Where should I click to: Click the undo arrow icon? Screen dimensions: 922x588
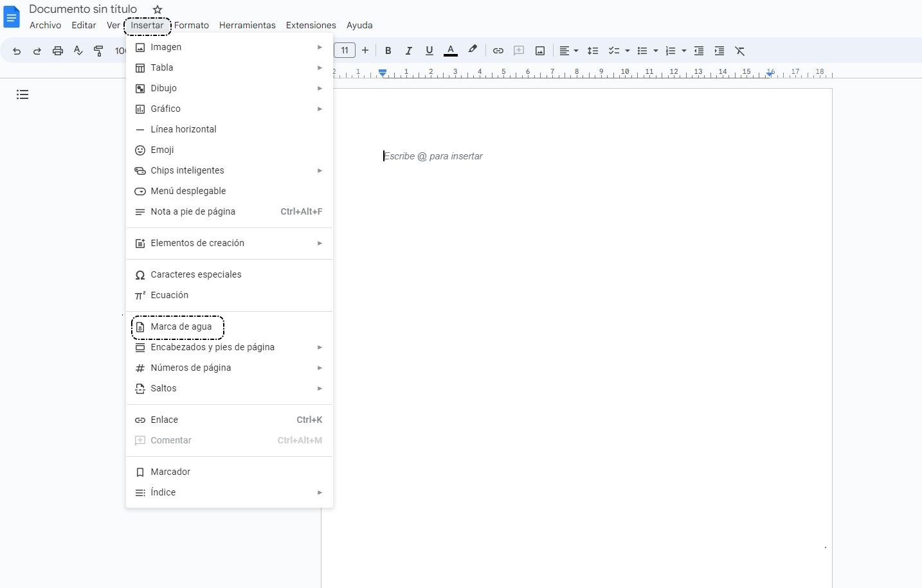coord(17,51)
